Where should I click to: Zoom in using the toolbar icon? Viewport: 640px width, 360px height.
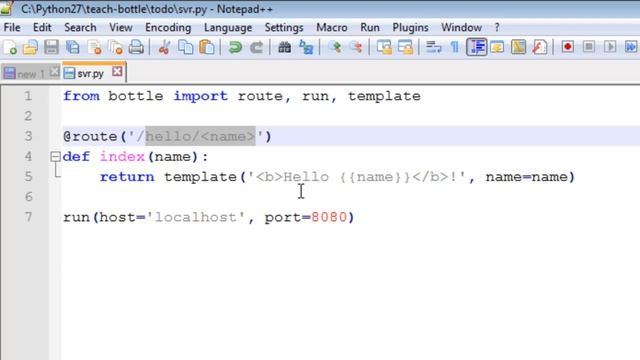coord(335,47)
